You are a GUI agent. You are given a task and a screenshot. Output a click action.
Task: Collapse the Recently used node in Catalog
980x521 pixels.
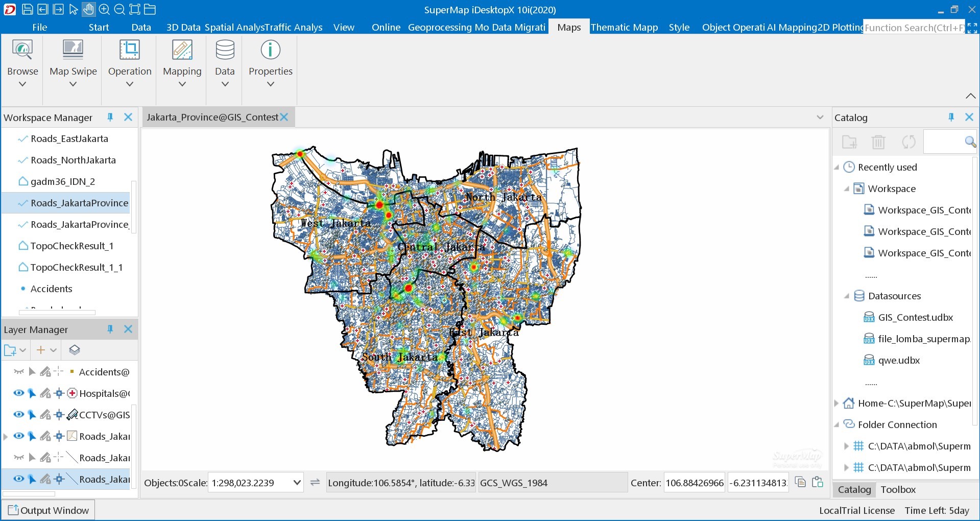tap(837, 168)
